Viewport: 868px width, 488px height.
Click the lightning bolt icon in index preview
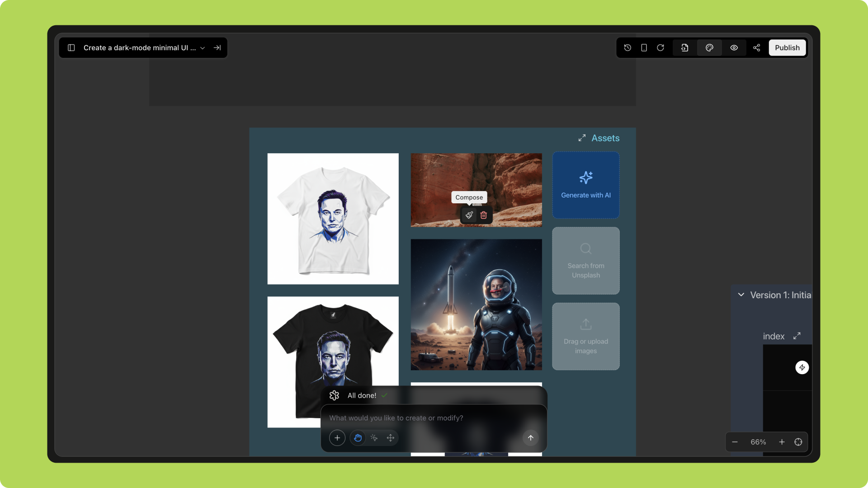(802, 367)
